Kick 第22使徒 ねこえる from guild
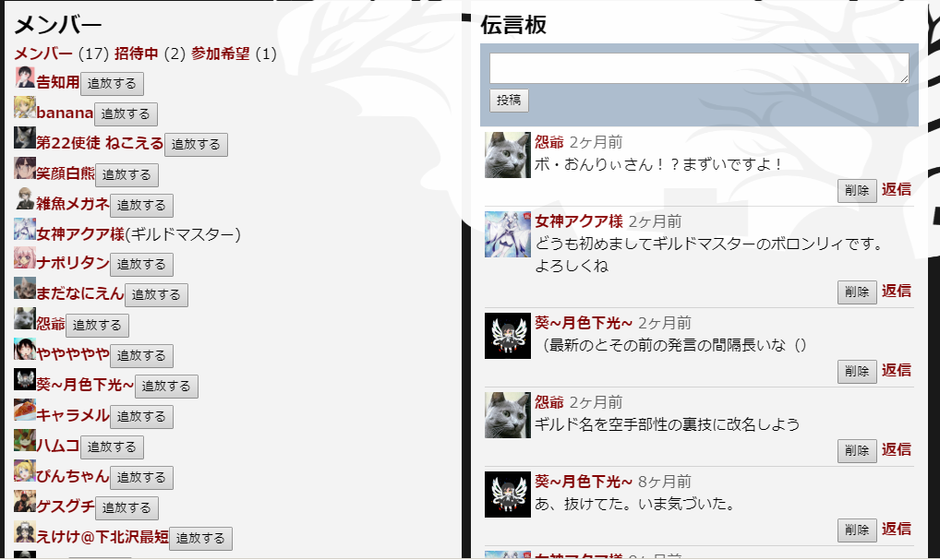This screenshot has width=940, height=560. 196,145
